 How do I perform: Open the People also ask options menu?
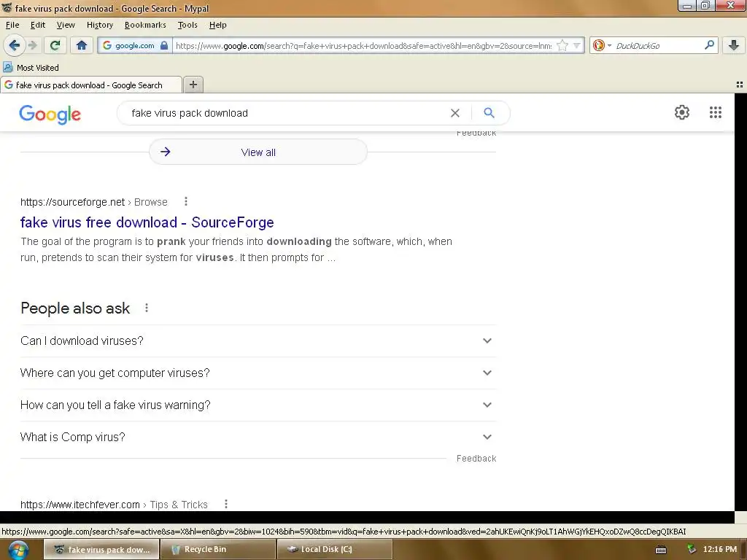coord(146,308)
